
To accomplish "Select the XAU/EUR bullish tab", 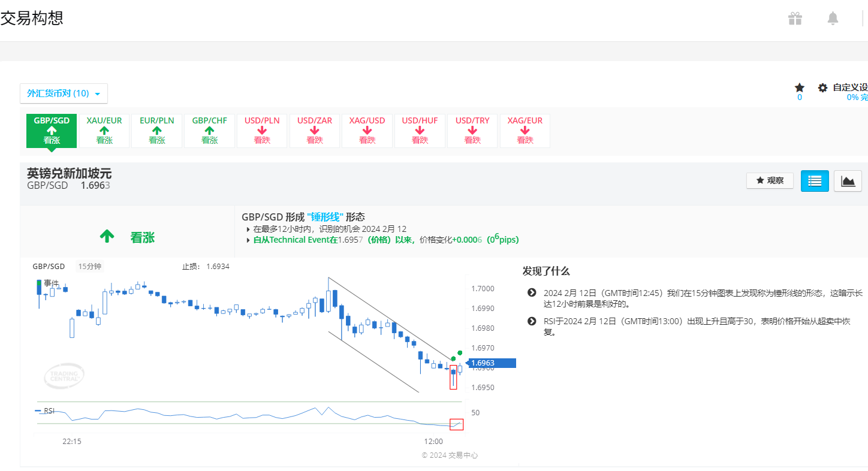I will (104, 131).
